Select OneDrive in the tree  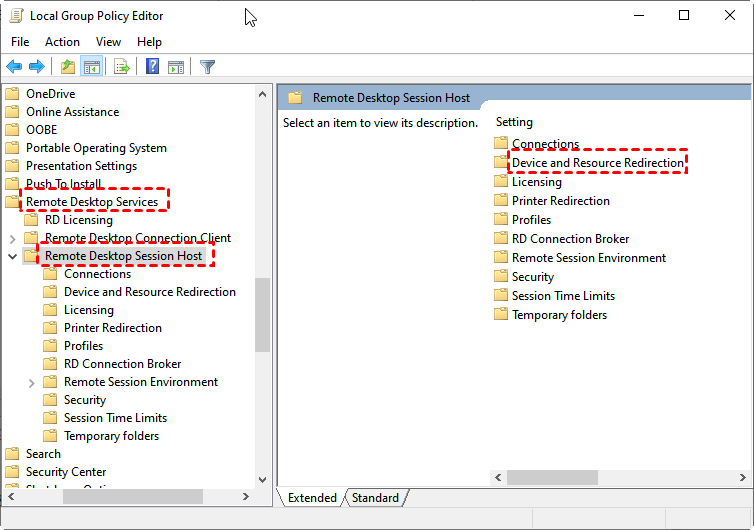[x=50, y=94]
